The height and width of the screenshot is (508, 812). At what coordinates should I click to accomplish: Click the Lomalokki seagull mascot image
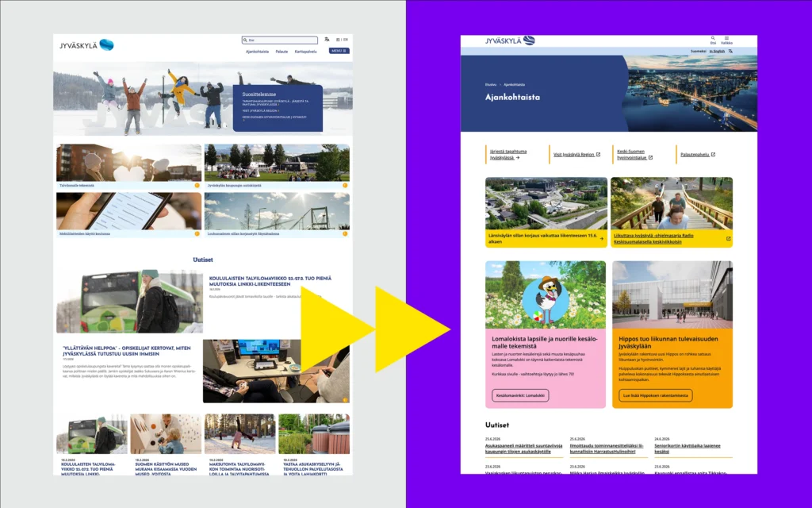tap(546, 294)
